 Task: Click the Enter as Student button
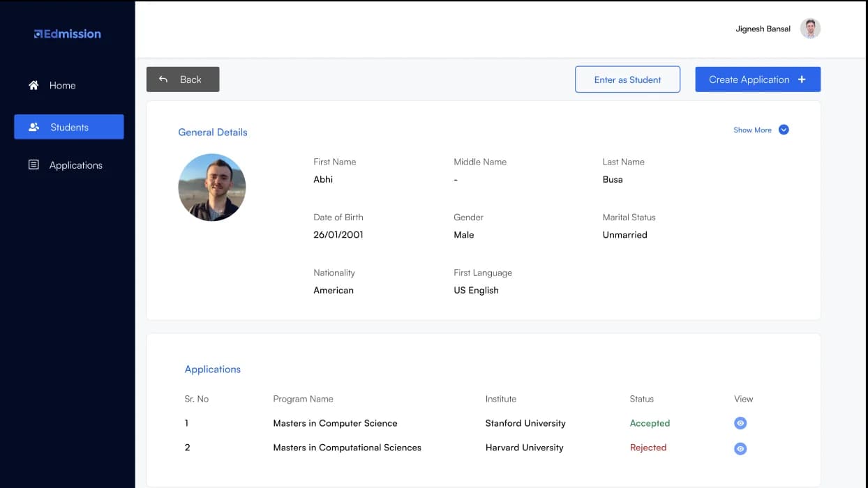pos(627,79)
